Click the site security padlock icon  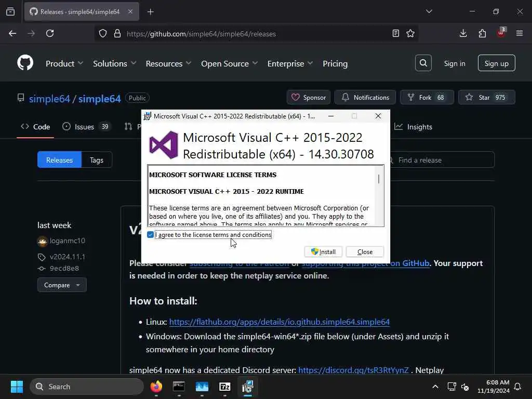point(117,34)
